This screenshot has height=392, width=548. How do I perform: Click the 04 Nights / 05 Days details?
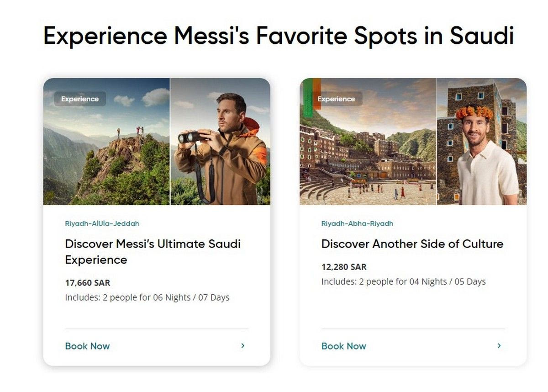(x=403, y=281)
